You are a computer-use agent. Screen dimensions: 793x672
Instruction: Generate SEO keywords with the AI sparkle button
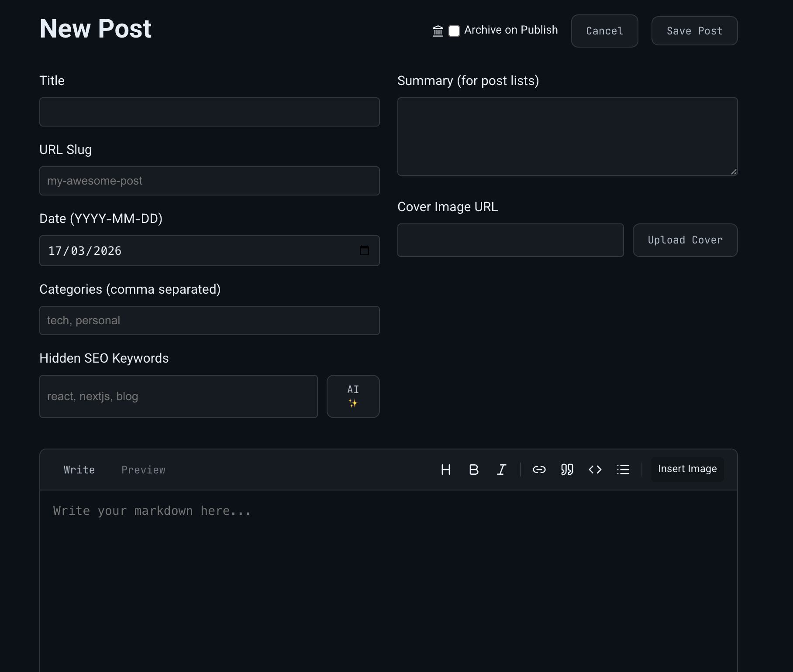tap(353, 396)
